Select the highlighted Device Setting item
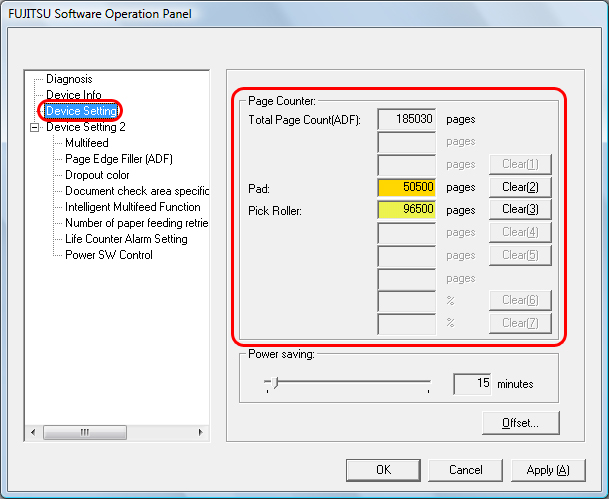 coord(81,111)
